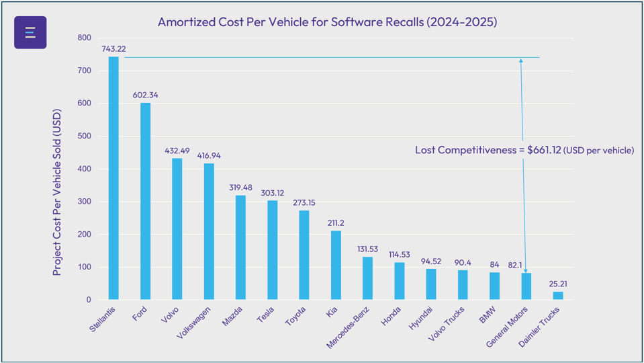Click the Mercedes-Benz bar
644x363 pixels.
pyautogui.click(x=367, y=278)
